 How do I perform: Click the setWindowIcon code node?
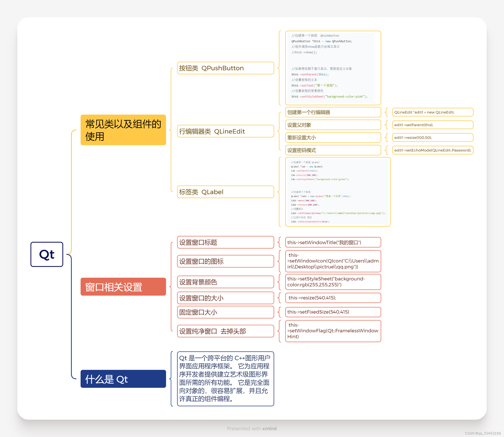[x=333, y=261]
